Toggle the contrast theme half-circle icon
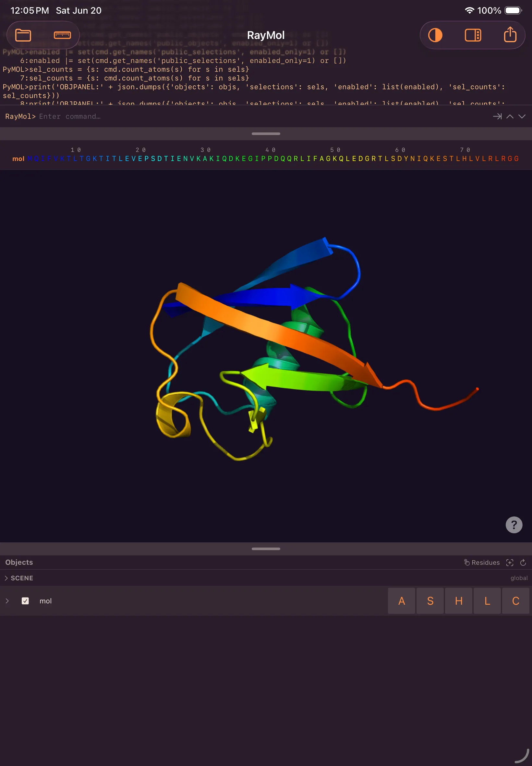 tap(435, 35)
